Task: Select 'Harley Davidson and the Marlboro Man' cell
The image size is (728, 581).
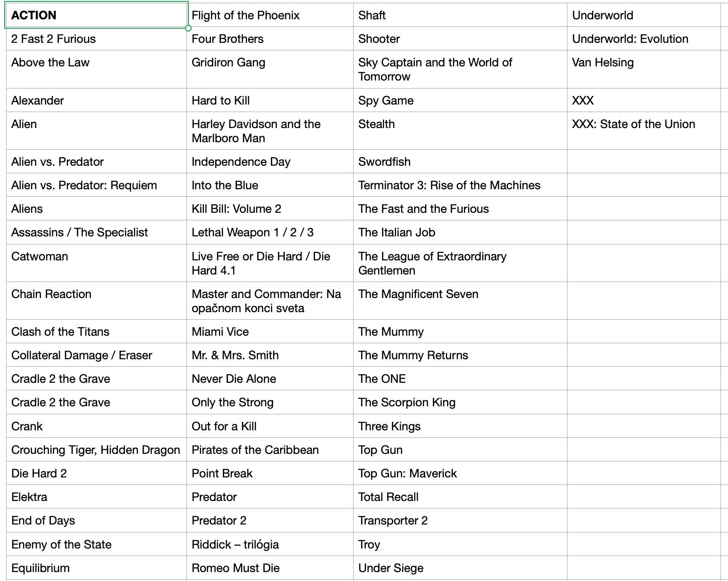Action: point(269,131)
